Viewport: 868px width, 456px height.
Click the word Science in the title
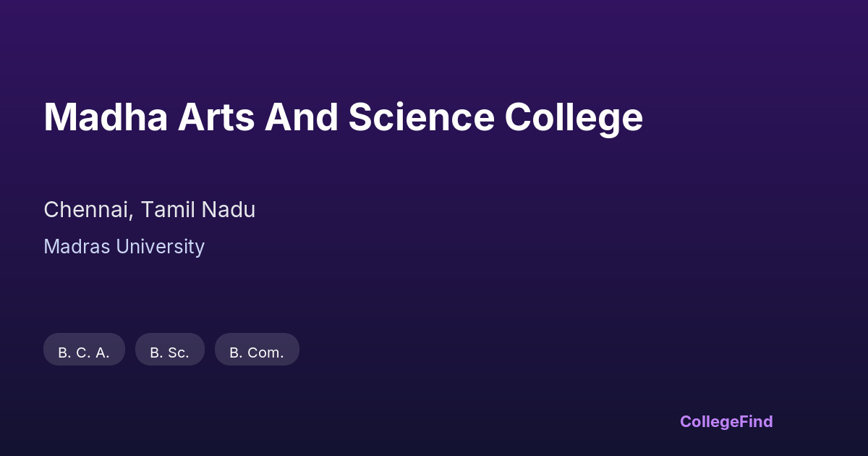(421, 117)
